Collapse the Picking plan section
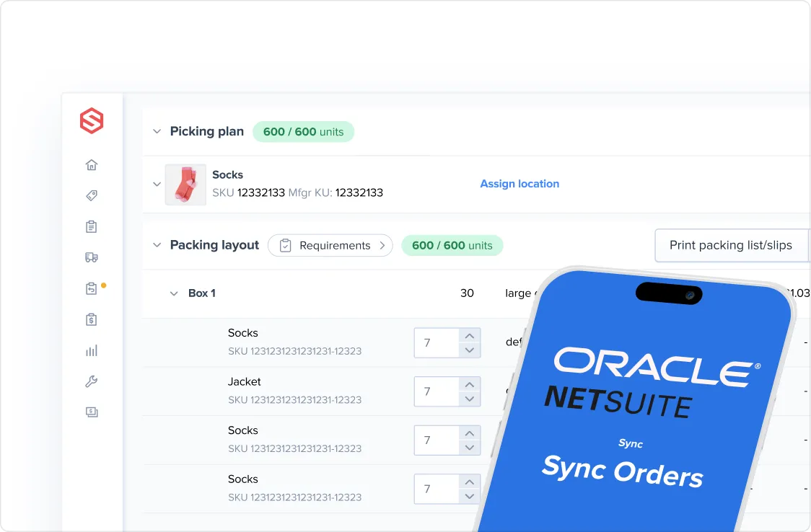The image size is (811, 532). 157,131
